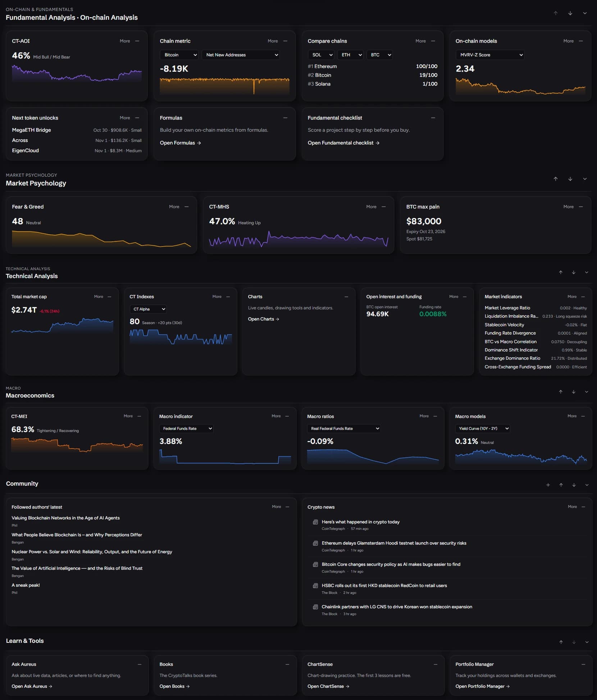Open the Real Federal Funds Rate dropdown
The image size is (597, 700).
coord(344,428)
